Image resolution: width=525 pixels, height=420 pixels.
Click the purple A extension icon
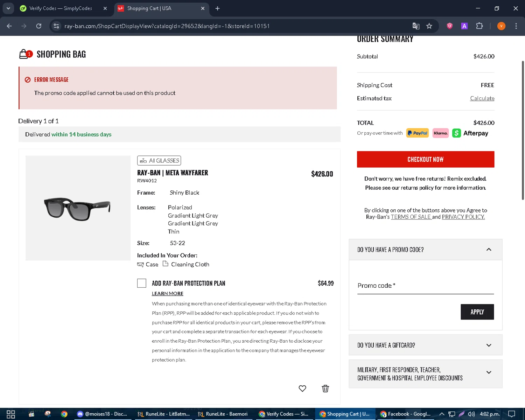464,26
